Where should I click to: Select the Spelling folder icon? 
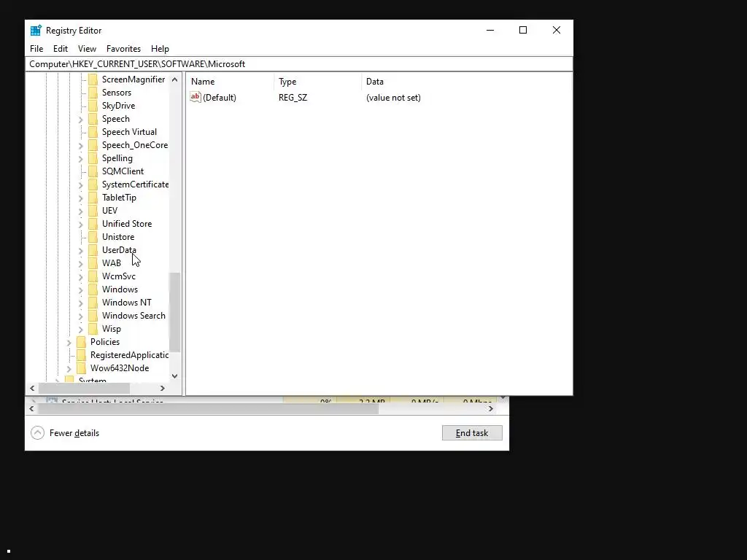[93, 158]
